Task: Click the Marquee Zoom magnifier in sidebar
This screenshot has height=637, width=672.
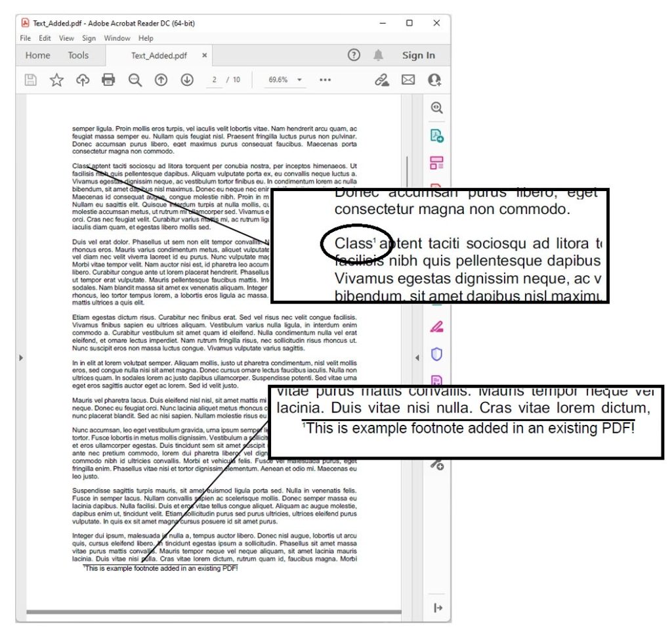Action: 438,108
